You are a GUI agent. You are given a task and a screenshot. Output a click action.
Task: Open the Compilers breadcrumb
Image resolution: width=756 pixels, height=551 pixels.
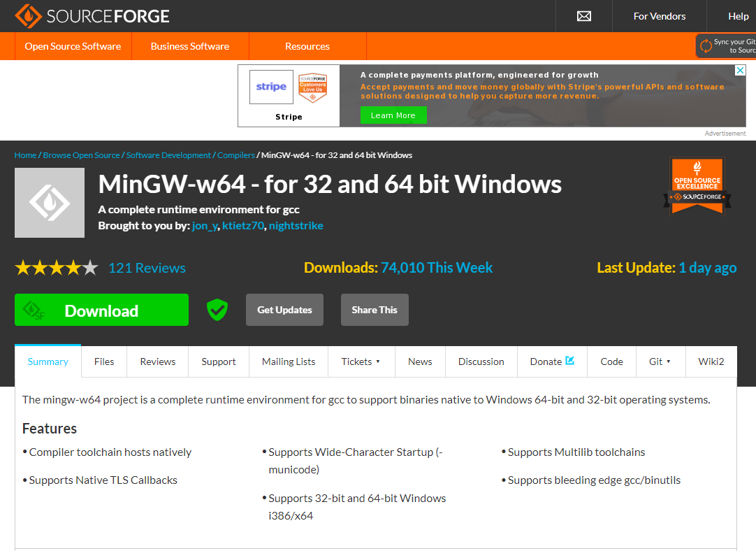point(235,155)
